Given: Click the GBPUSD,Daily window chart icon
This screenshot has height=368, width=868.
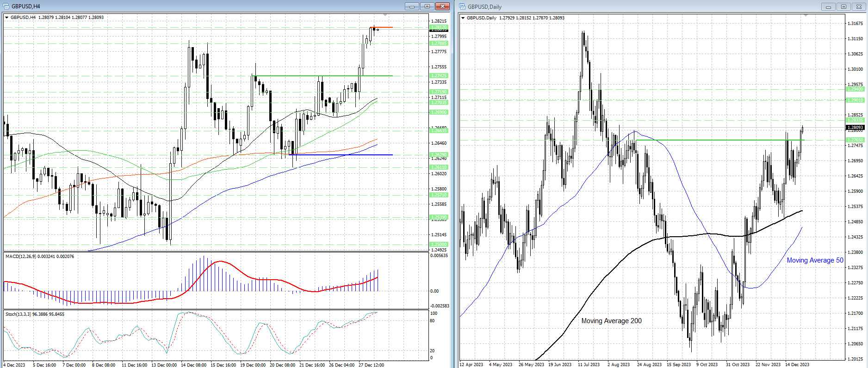Looking at the screenshot, I should pyautogui.click(x=462, y=6).
